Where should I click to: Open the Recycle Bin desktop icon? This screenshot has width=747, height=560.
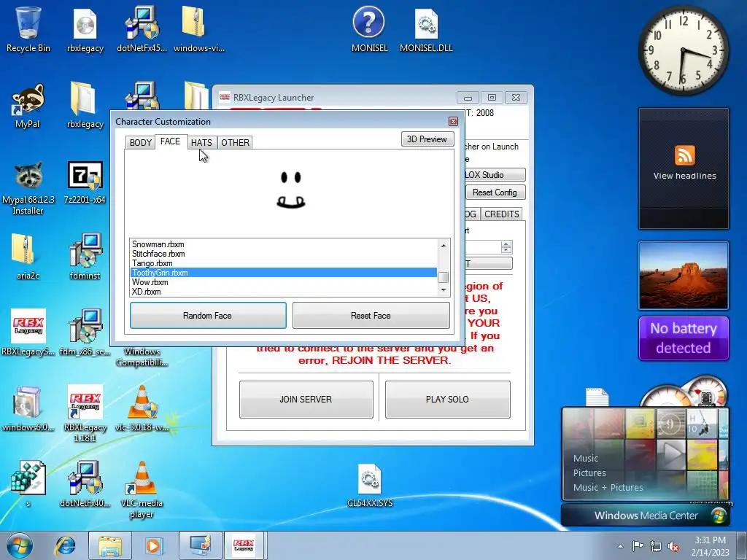pos(28,29)
